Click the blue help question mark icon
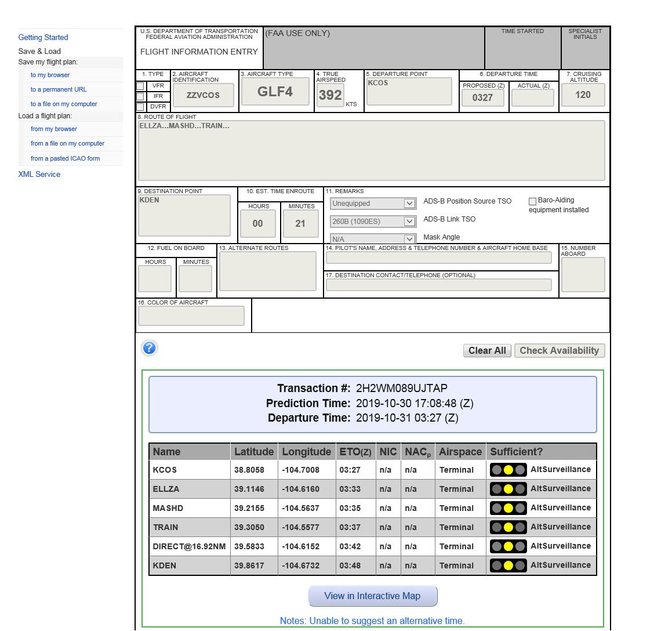Image resolution: width=672 pixels, height=631 pixels. click(150, 348)
